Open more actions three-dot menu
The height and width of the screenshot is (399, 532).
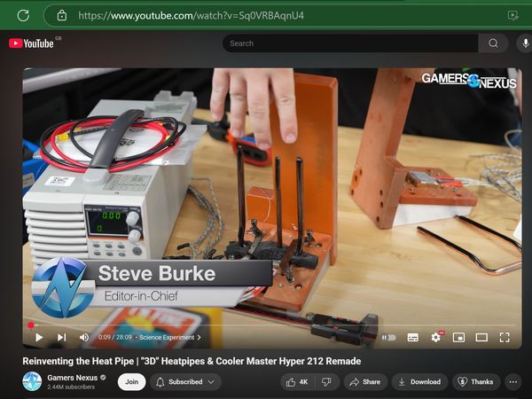513,381
